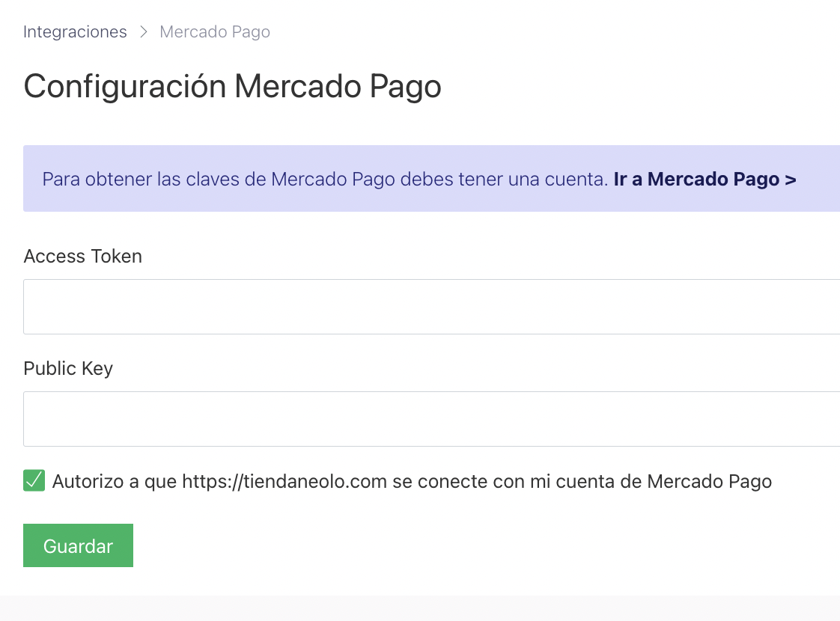This screenshot has width=840, height=621.
Task: Follow the 'Ir a Mercado Pago >' link
Action: tap(705, 179)
